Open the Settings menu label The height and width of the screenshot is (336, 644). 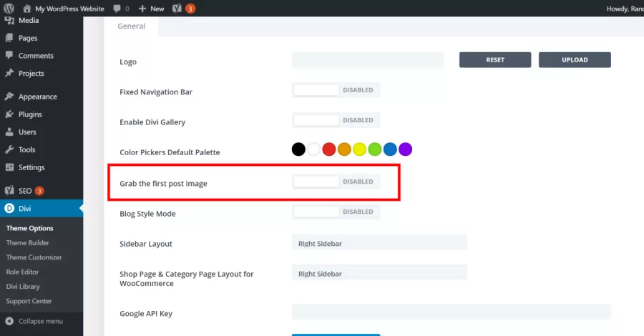(31, 167)
